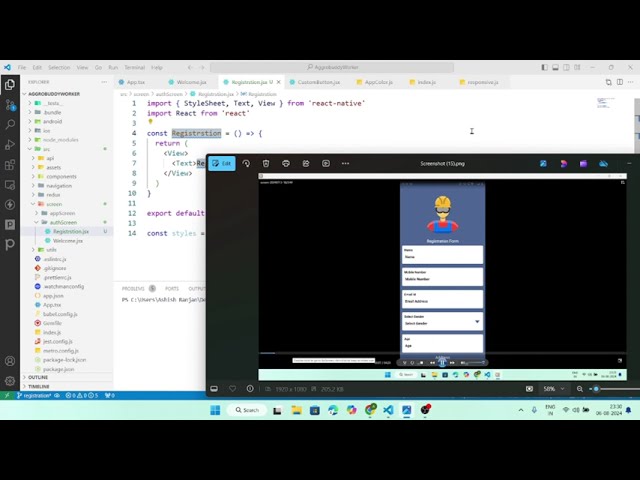Toggle primary sidebar layout icon
Viewport: 640px width, 480px height.
coord(544,67)
